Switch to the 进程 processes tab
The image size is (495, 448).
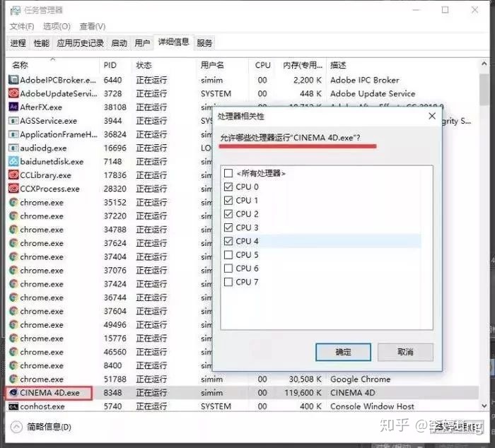pyautogui.click(x=18, y=43)
